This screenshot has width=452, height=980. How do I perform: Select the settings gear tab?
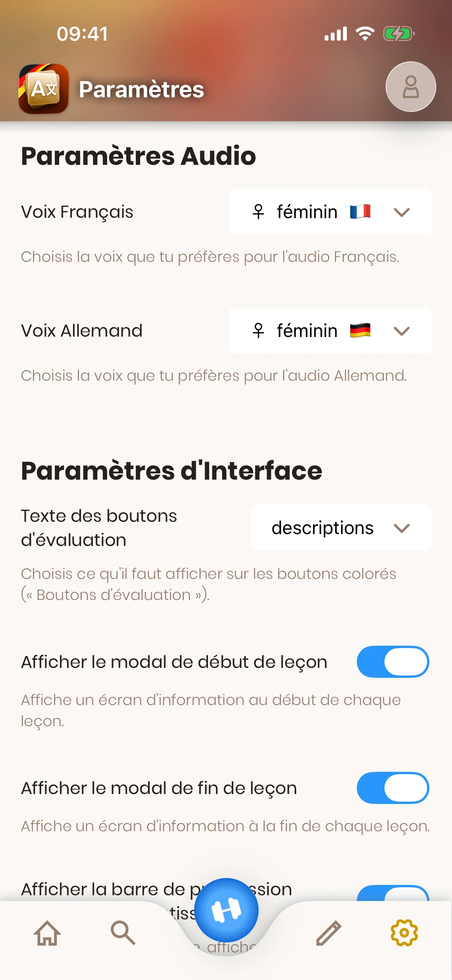coord(404,933)
